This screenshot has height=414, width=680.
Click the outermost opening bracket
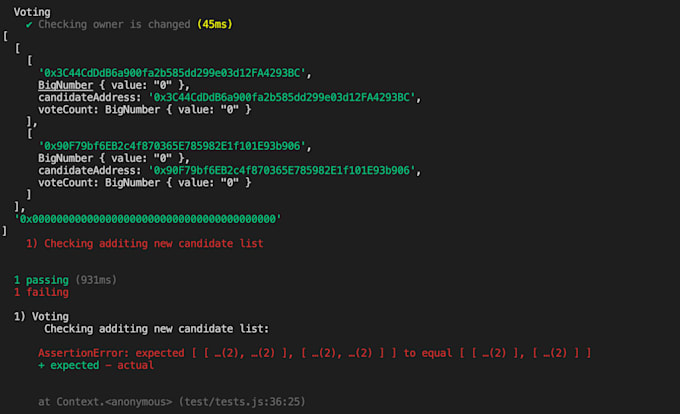5,36
